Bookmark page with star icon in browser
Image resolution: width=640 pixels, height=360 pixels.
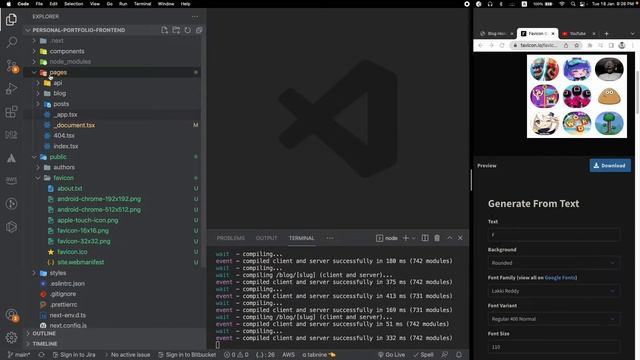coord(577,45)
